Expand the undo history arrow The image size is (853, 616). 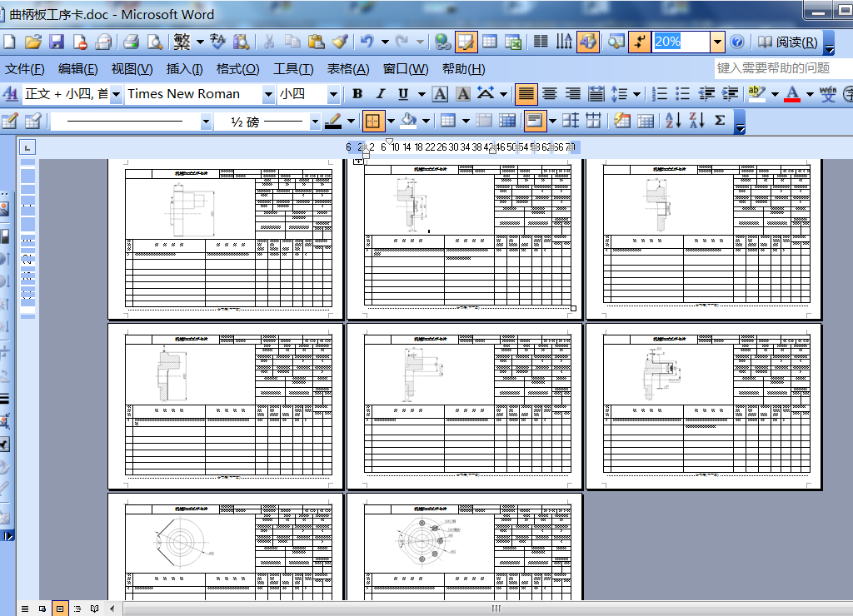[x=385, y=42]
